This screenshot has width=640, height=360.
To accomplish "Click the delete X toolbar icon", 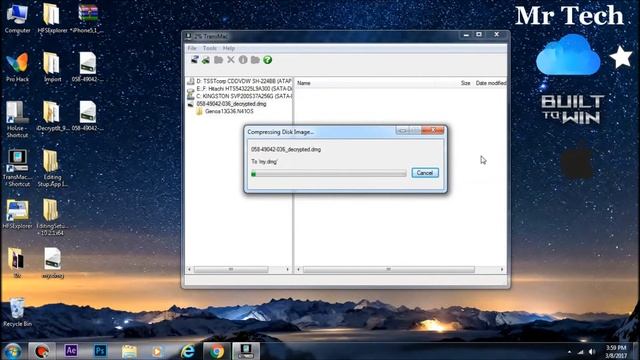I will pyautogui.click(x=231, y=60).
